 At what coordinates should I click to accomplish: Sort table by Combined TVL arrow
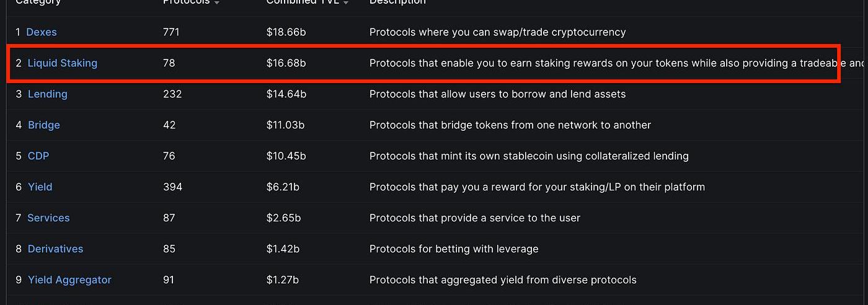pos(345,3)
